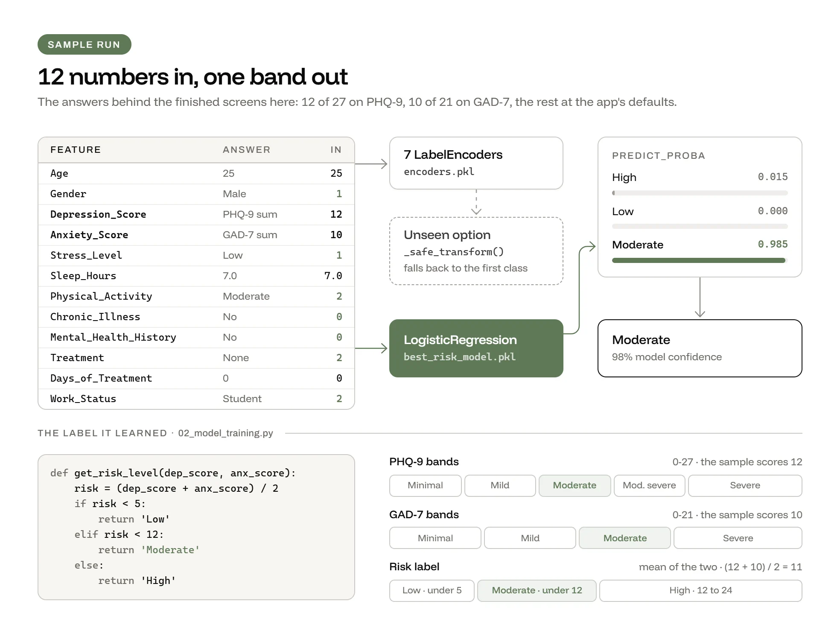
Task: Select the LogisticRegression model box
Action: [476, 348]
